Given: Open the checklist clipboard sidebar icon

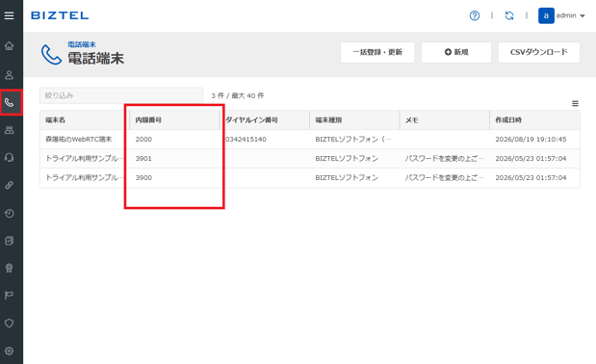Looking at the screenshot, I should coord(9,241).
